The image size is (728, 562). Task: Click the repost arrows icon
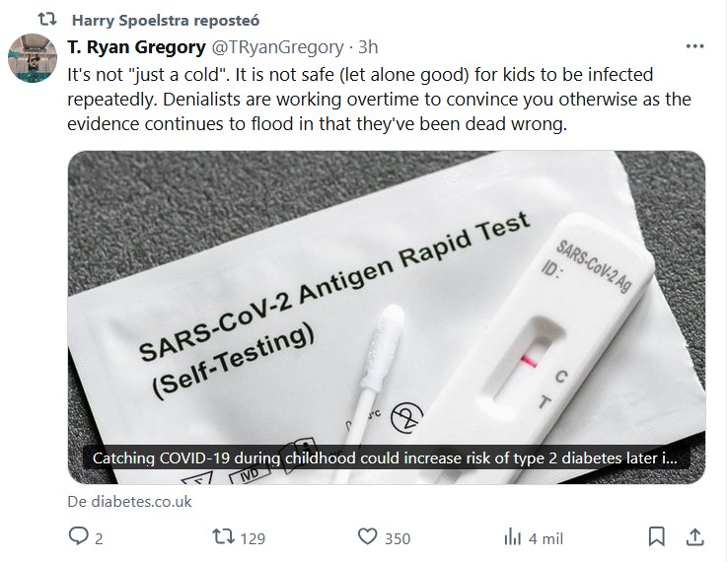click(x=224, y=537)
